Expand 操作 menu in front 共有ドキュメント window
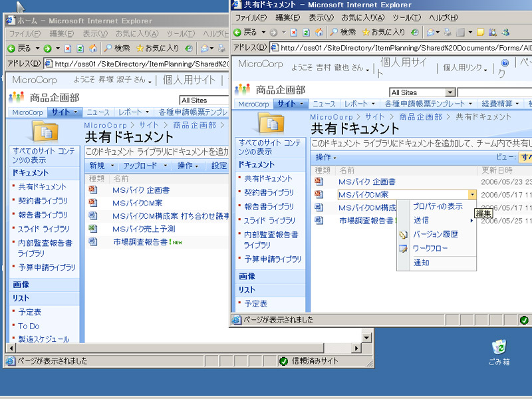This screenshot has height=399, width=532. tap(326, 157)
